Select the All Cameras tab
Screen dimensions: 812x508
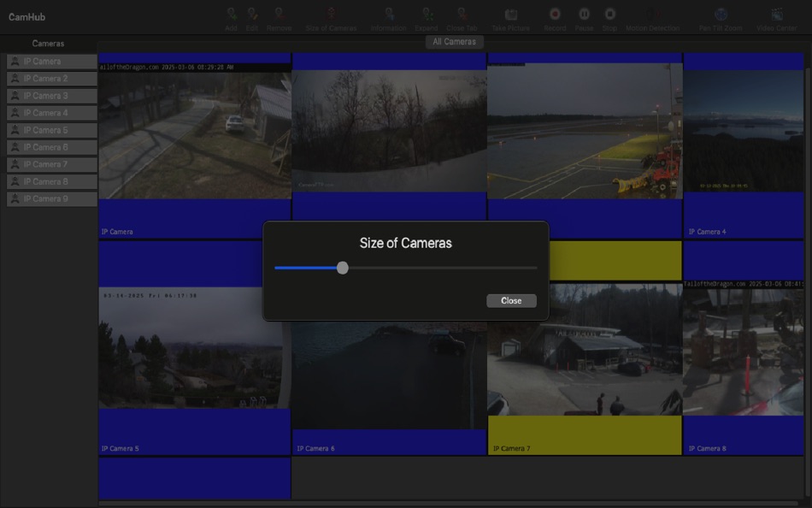click(x=454, y=42)
